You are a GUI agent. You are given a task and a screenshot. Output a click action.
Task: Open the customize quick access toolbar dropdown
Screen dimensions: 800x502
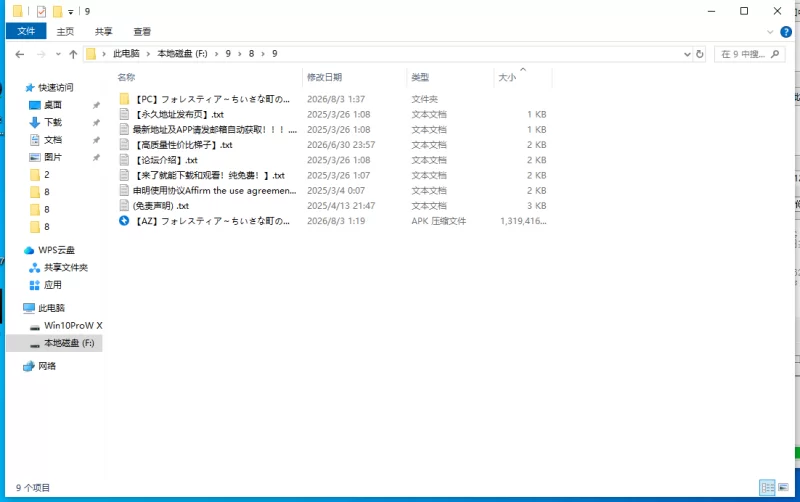(x=70, y=12)
